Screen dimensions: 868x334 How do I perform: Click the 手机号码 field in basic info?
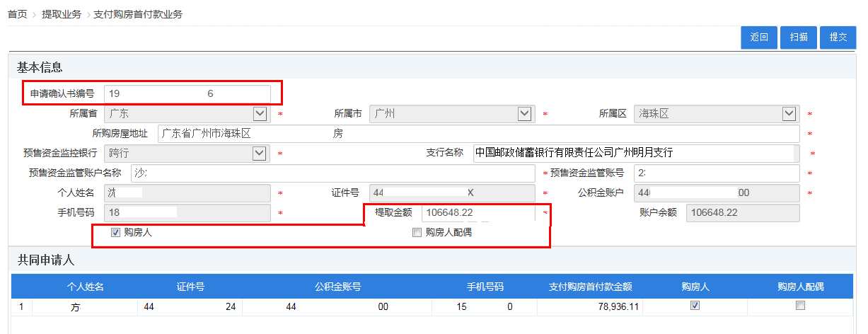tap(187, 212)
